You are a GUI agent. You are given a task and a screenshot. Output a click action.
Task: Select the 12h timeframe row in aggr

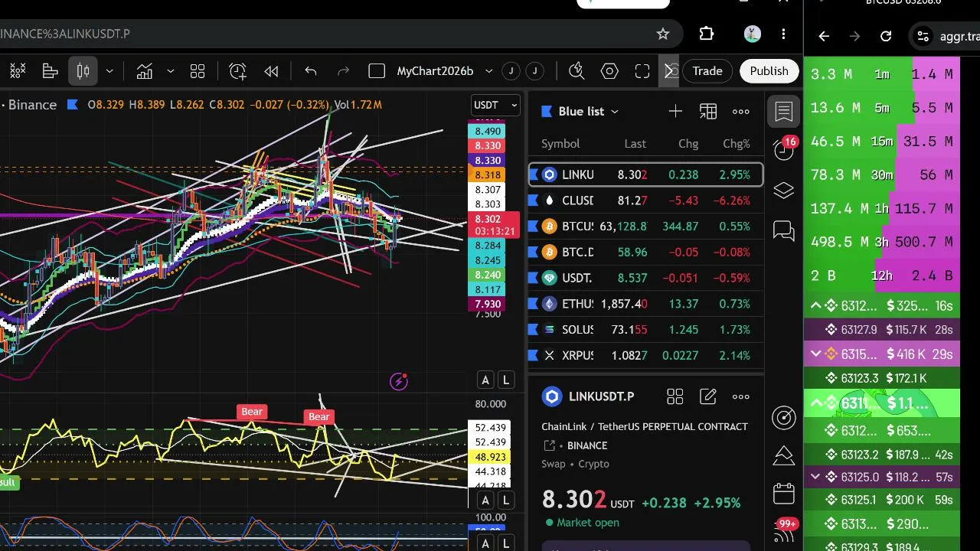coord(882,275)
